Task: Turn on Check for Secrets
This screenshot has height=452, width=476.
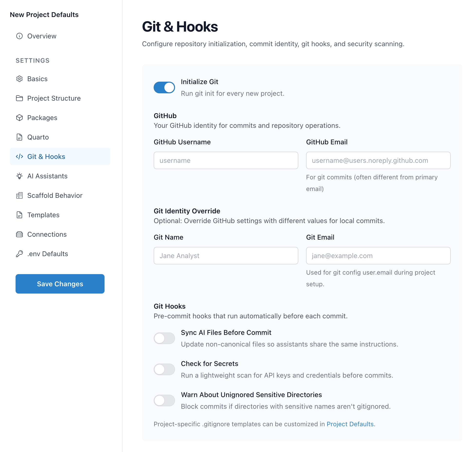Action: tap(164, 369)
